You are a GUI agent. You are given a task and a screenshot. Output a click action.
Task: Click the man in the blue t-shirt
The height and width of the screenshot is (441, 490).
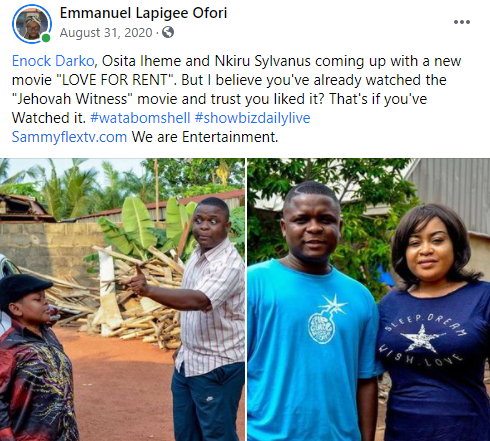pos(312,313)
